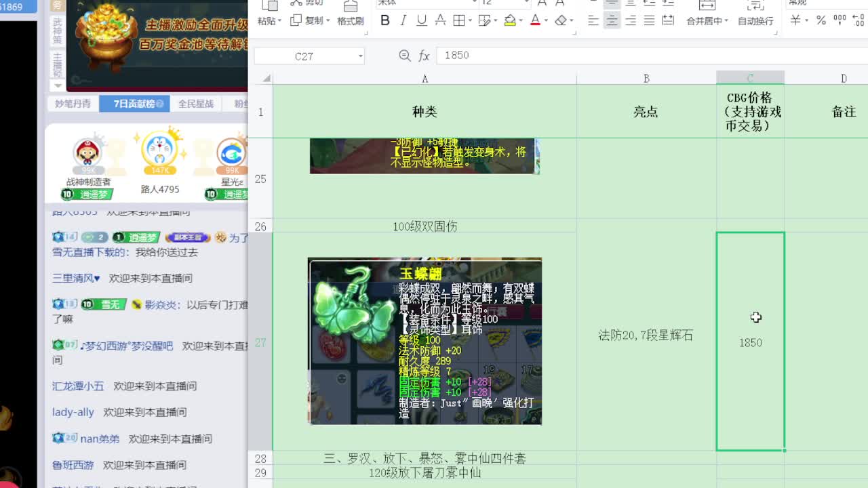Viewport: 868px width, 488px height.
Task: Apply the yellow fill color bucket
Action: tap(509, 20)
